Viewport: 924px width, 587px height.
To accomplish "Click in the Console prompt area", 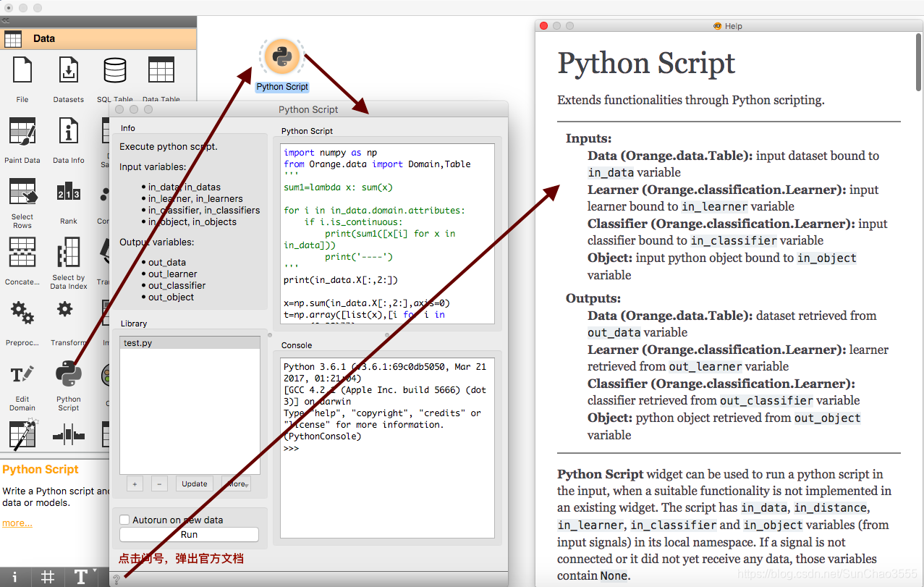I will coord(388,449).
